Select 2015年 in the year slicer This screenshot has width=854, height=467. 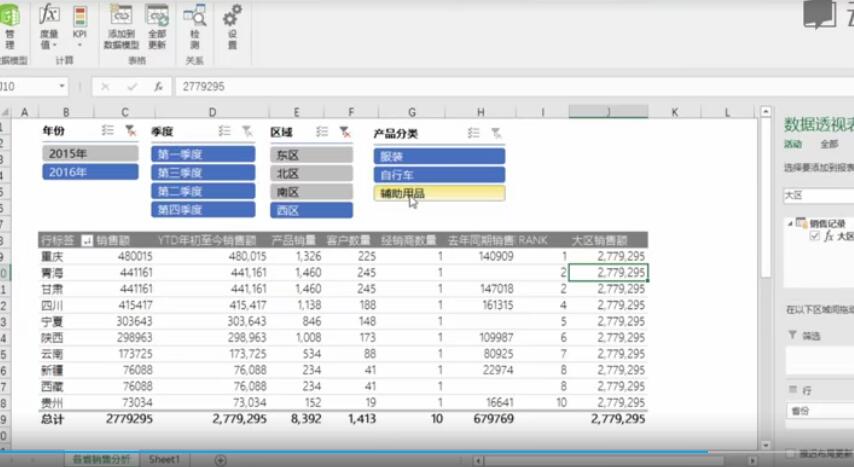click(x=90, y=154)
